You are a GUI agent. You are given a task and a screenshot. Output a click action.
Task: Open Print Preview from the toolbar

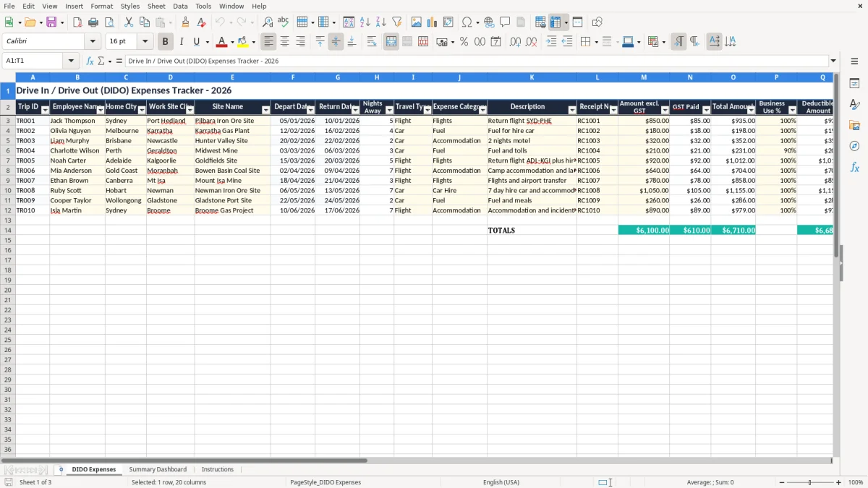pyautogui.click(x=109, y=22)
